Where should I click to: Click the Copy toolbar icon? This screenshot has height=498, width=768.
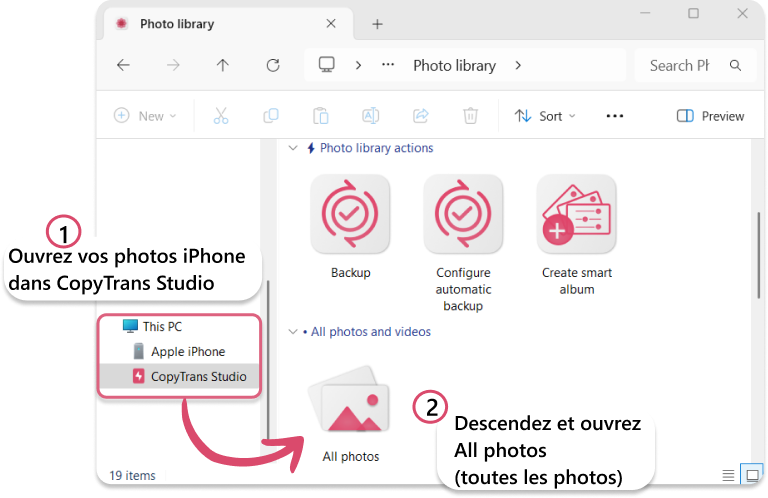[x=271, y=116]
